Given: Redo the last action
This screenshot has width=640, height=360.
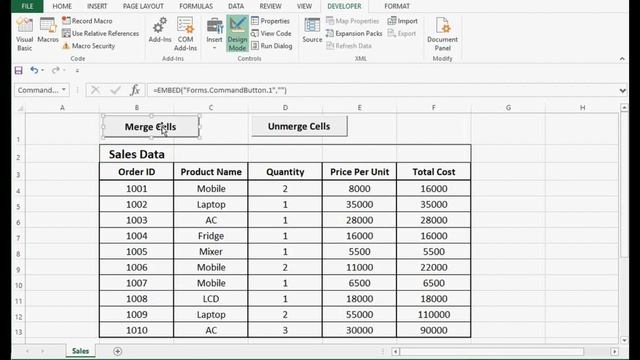Looking at the screenshot, I should 56,70.
